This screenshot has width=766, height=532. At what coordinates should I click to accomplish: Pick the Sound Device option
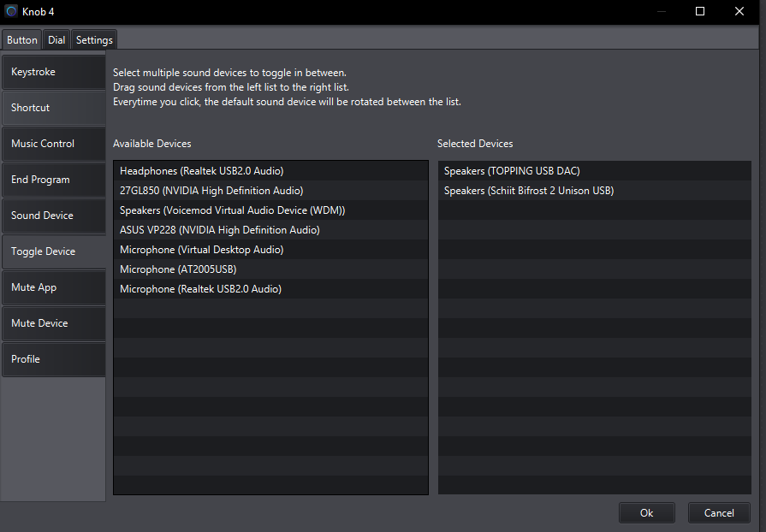[x=53, y=216]
